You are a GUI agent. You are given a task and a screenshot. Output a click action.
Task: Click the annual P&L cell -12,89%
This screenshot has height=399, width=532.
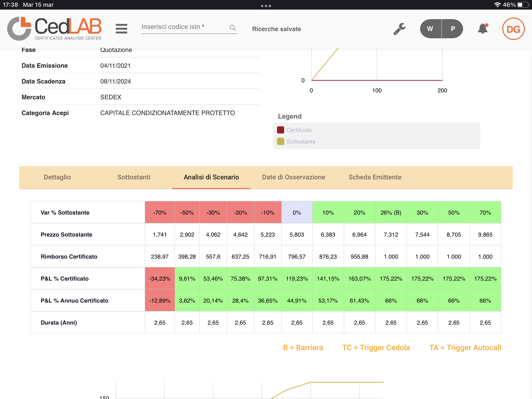(160, 301)
